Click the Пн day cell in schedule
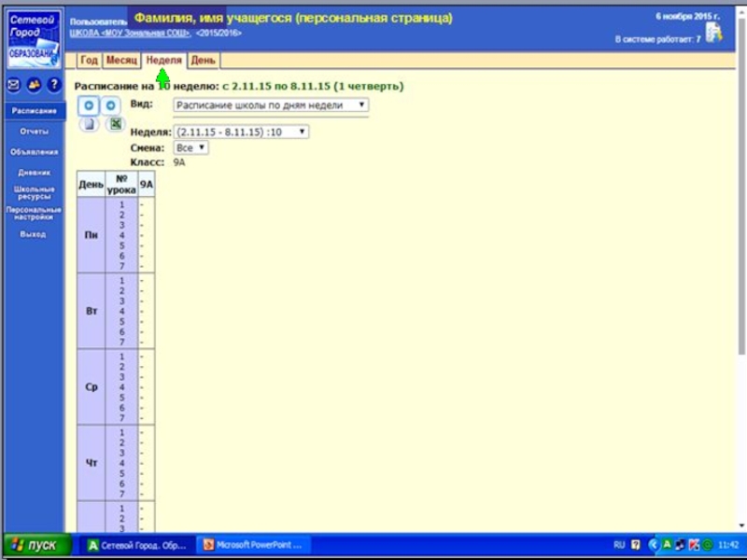Viewport: 747px width, 560px height. [91, 235]
